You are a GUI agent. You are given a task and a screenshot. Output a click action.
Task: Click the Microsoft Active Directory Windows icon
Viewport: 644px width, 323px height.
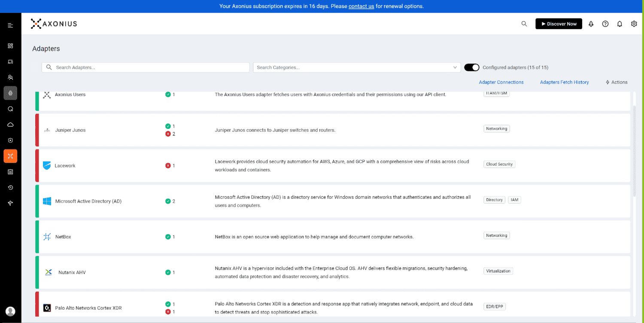click(x=47, y=201)
